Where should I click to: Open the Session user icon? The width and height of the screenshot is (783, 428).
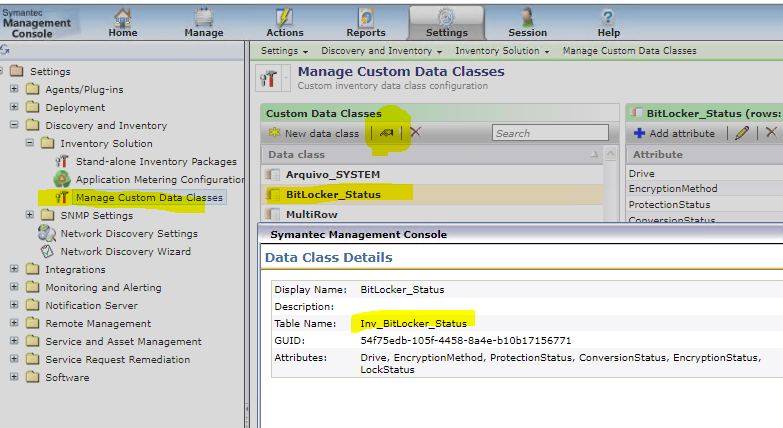click(x=527, y=17)
